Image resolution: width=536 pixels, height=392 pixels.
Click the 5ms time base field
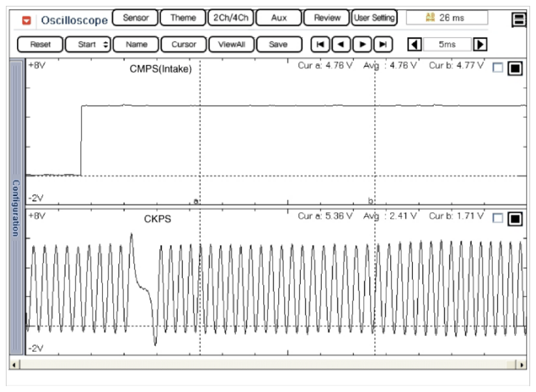447,44
